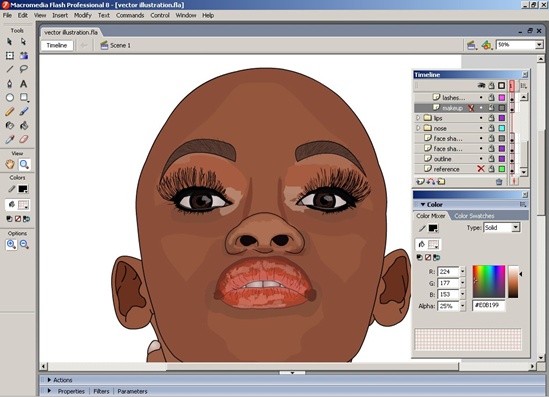Viewport: 549px width, 397px height.
Task: Open the fill Type dropdown
Action: coord(502,228)
